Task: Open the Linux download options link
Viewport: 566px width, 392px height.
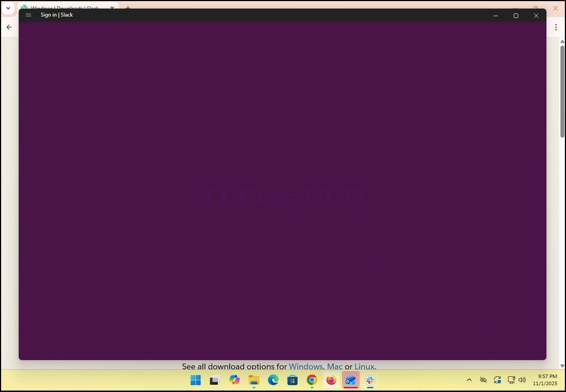Action: (364, 366)
